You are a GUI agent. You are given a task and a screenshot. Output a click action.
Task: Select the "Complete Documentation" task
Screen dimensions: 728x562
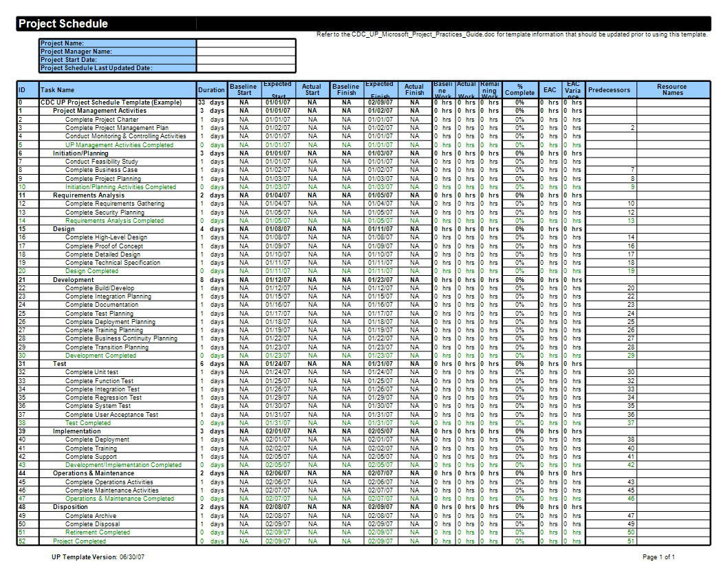click(102, 305)
